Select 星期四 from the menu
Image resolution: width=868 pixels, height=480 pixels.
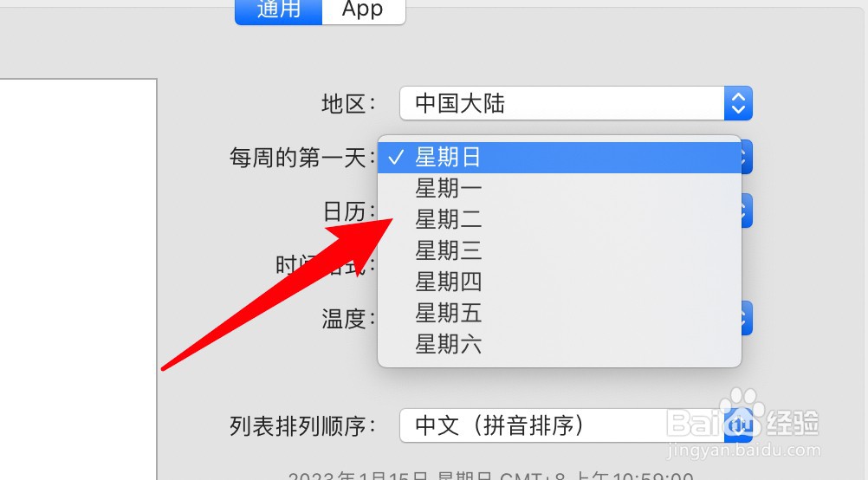click(x=559, y=282)
